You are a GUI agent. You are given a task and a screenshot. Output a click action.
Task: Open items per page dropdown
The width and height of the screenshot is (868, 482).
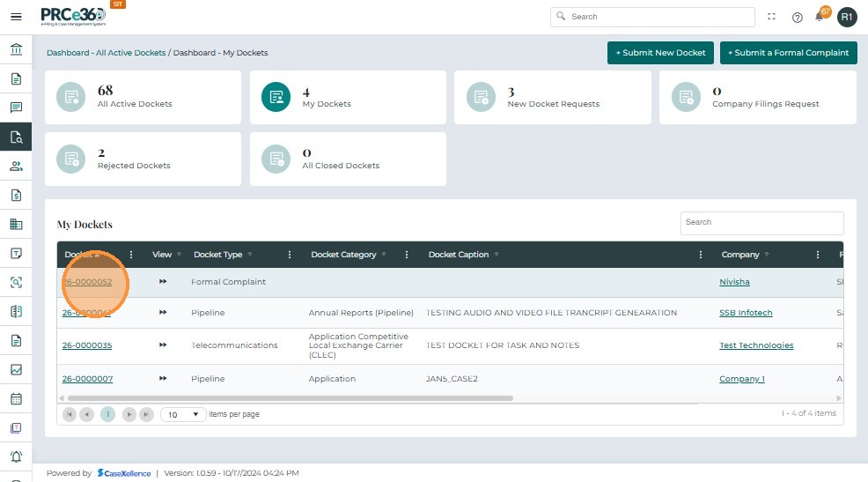tap(183, 414)
